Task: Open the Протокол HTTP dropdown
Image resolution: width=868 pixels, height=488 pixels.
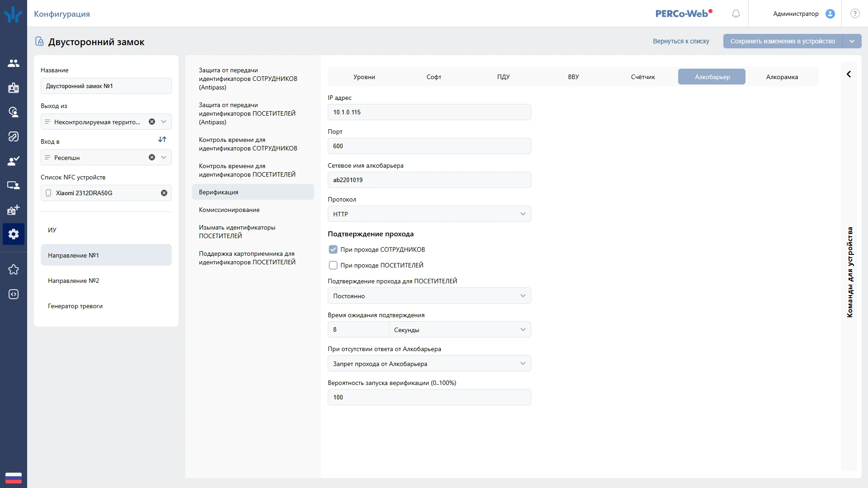Action: tap(429, 214)
